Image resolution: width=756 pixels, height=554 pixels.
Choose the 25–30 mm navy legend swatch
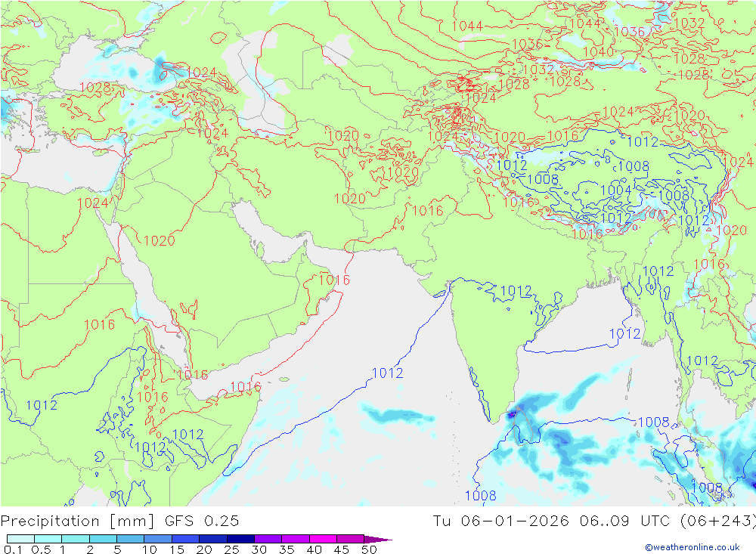pos(240,539)
